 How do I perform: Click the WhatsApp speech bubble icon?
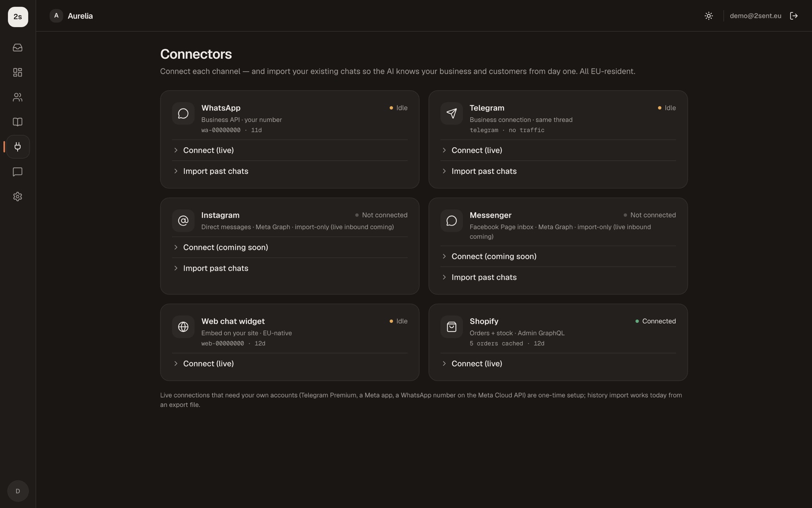(183, 114)
